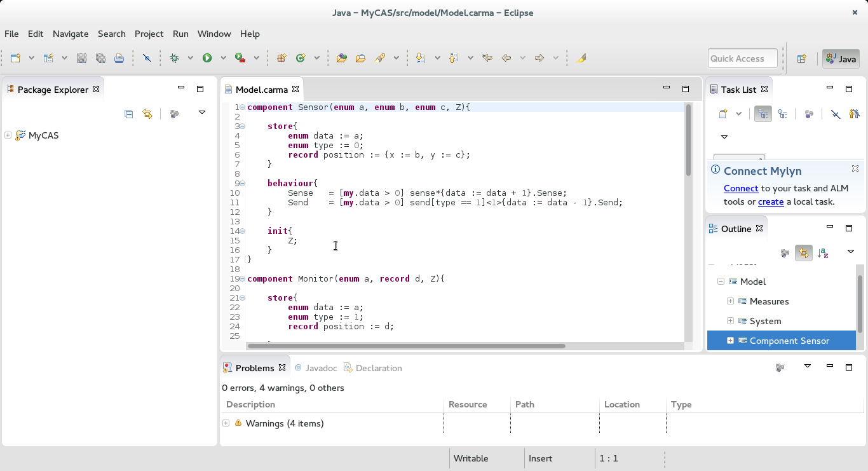
Task: Toggle Focus on Workweek in Task List
Action: 809,114
